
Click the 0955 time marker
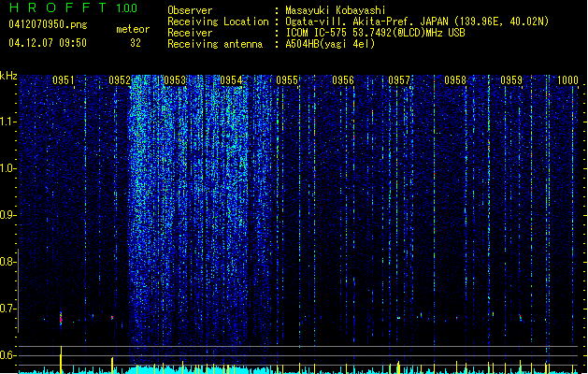[x=287, y=80]
